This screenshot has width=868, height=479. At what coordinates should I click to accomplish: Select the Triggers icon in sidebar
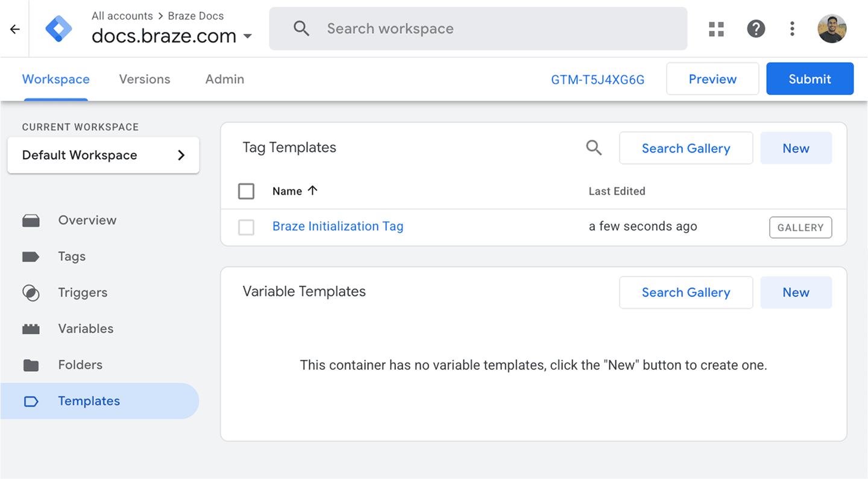pyautogui.click(x=31, y=292)
